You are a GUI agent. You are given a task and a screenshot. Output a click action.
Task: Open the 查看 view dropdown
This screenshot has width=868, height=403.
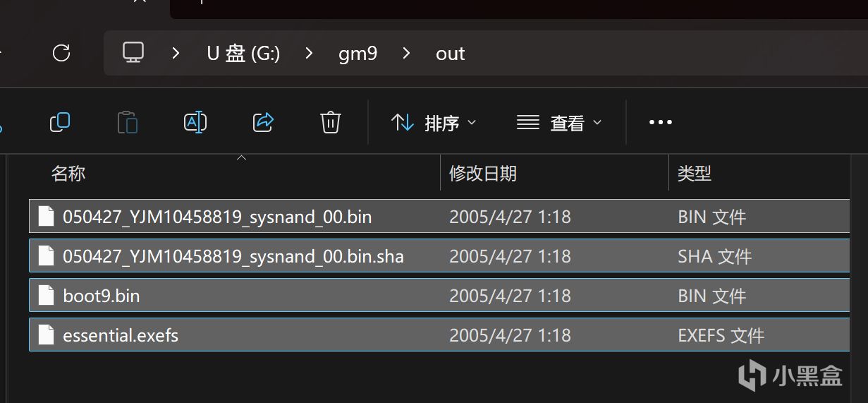(x=559, y=123)
